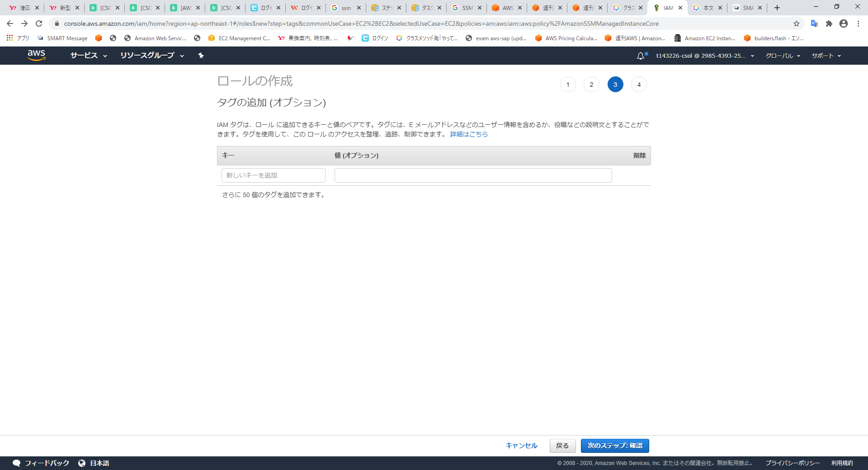Open exam aws-sap bookmark
868x470 pixels.
pyautogui.click(x=496, y=38)
